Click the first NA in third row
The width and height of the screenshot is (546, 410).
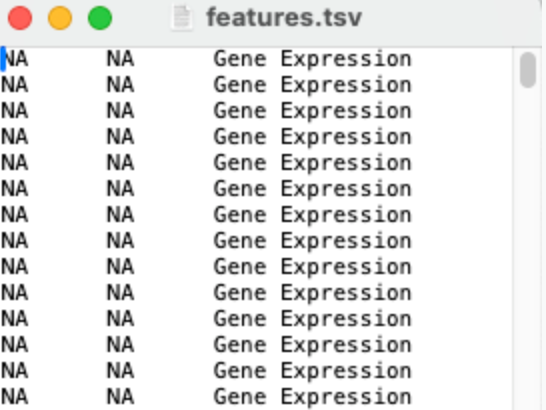pyautogui.click(x=15, y=111)
